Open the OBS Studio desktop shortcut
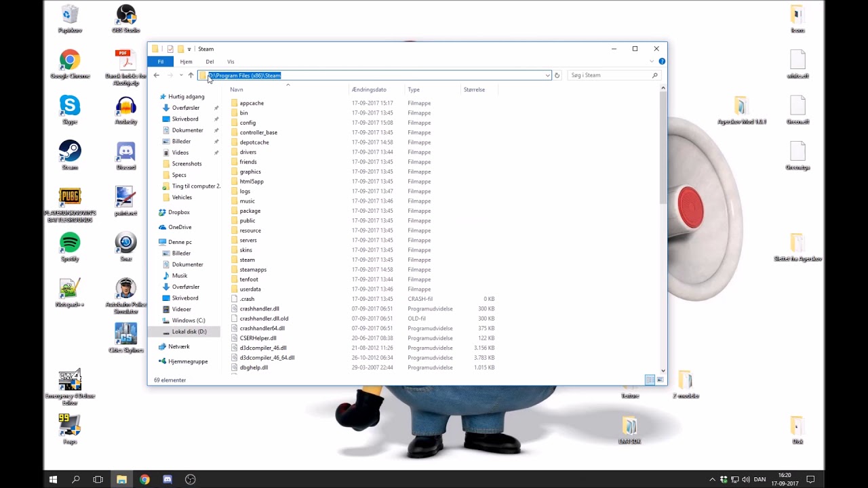 coord(125,18)
